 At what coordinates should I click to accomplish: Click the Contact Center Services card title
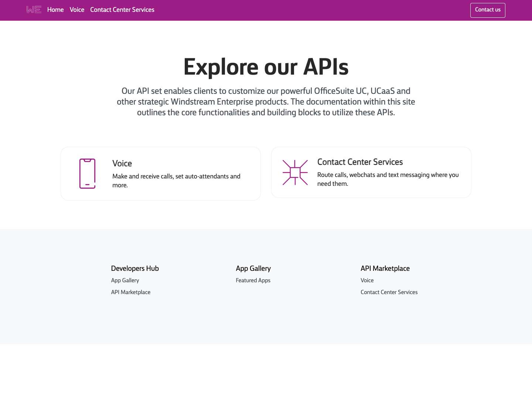pos(360,163)
